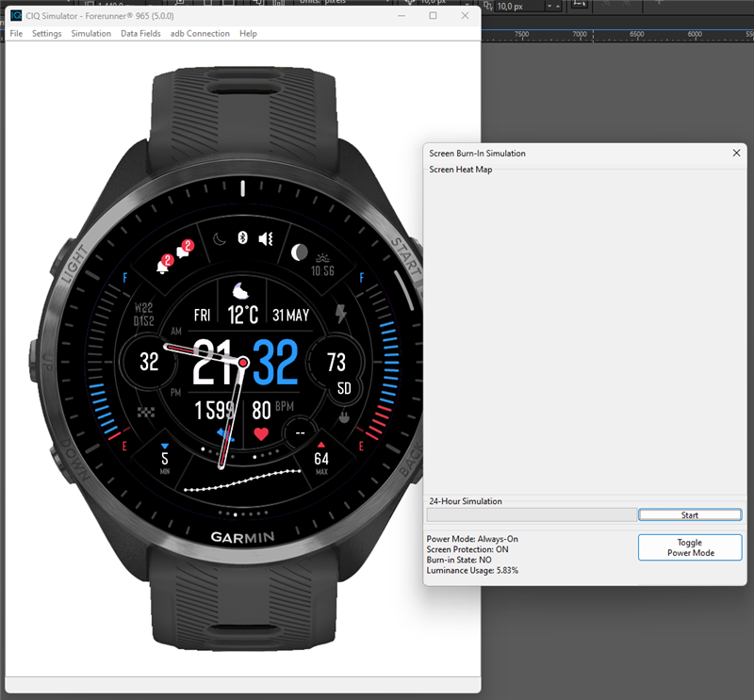Click the Bluetooth icon on the watch face

pos(243,237)
